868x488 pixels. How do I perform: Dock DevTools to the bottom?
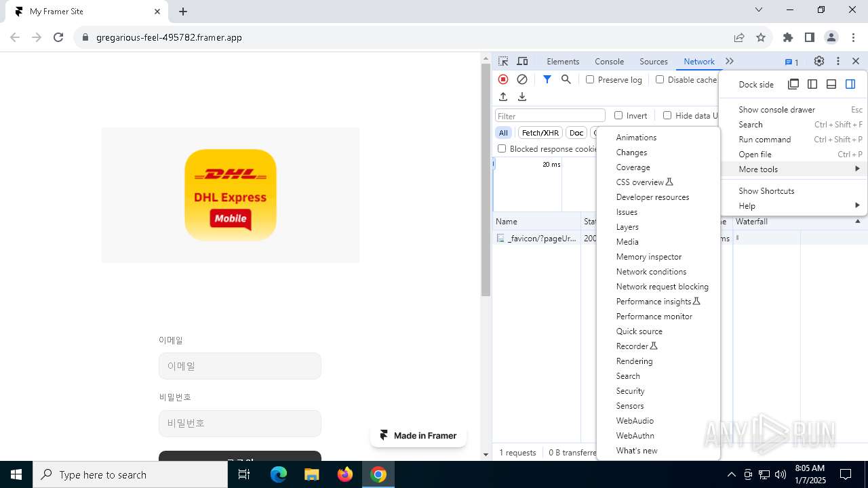click(x=831, y=84)
